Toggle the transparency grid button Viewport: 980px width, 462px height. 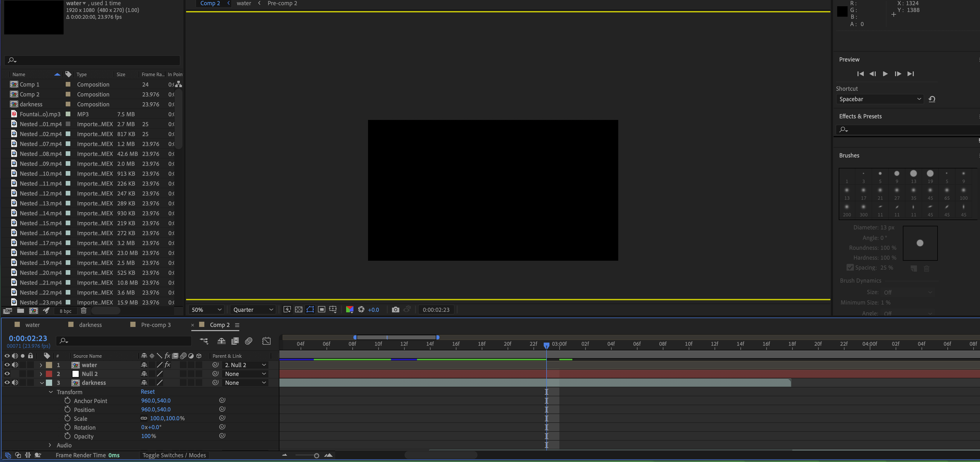tap(299, 310)
